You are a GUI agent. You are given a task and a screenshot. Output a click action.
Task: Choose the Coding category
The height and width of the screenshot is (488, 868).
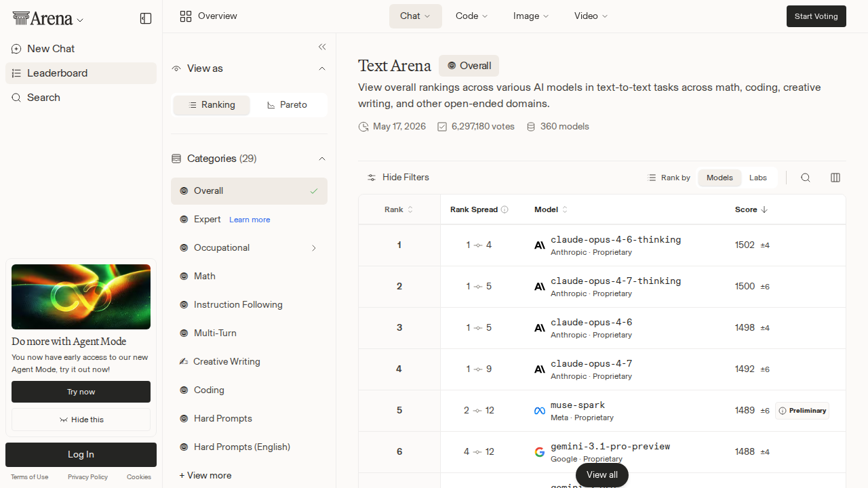tap(249, 390)
